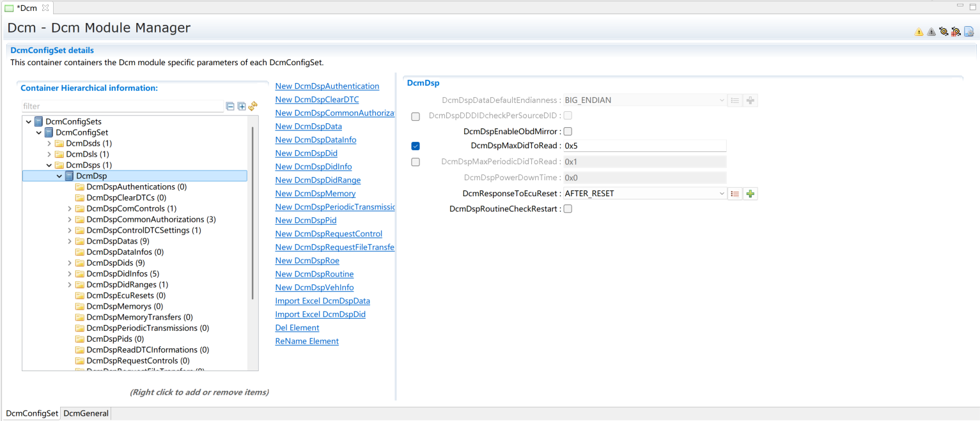Image resolution: width=980 pixels, height=421 pixels.
Task: Uncheck the DcmDspMaxDidToRead enable checkbox
Action: coord(416,146)
